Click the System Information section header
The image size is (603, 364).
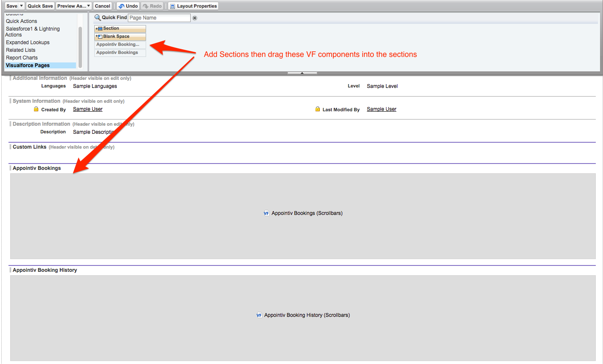point(37,101)
